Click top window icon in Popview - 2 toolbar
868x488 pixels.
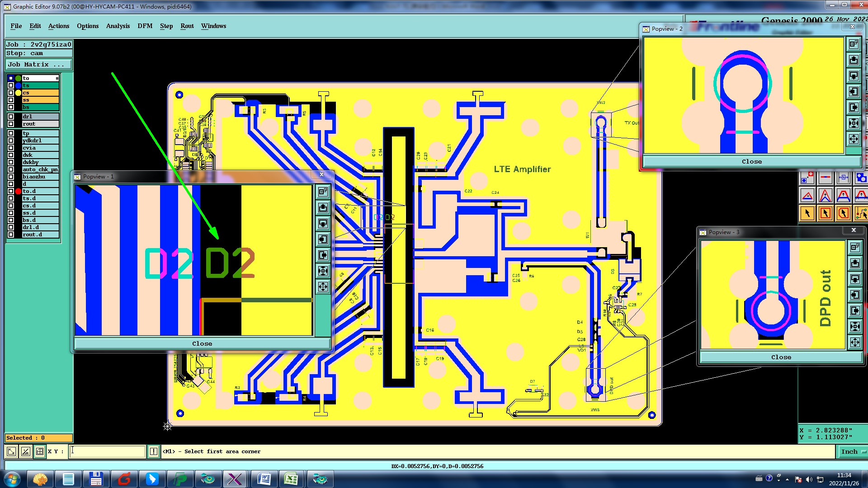pos(854,44)
